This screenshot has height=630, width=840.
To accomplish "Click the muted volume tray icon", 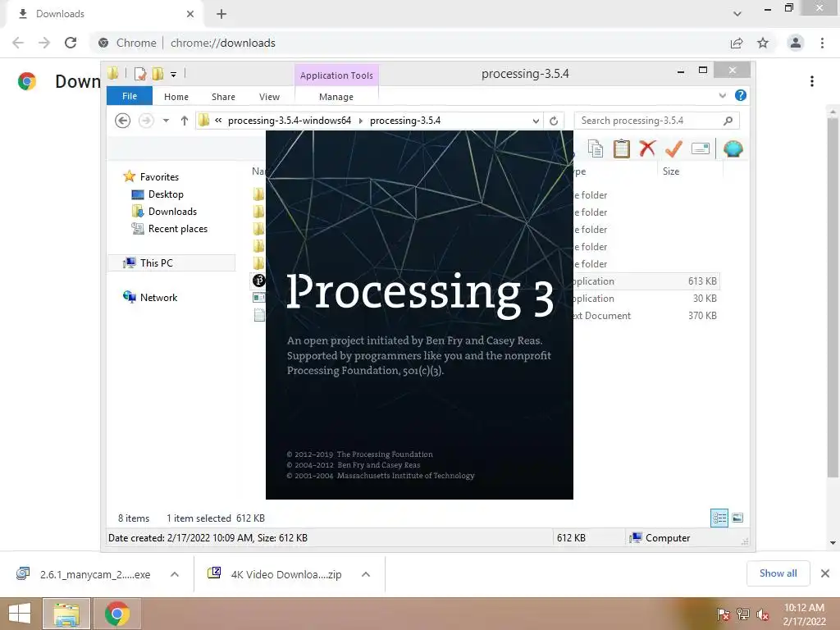I will coord(763,614).
